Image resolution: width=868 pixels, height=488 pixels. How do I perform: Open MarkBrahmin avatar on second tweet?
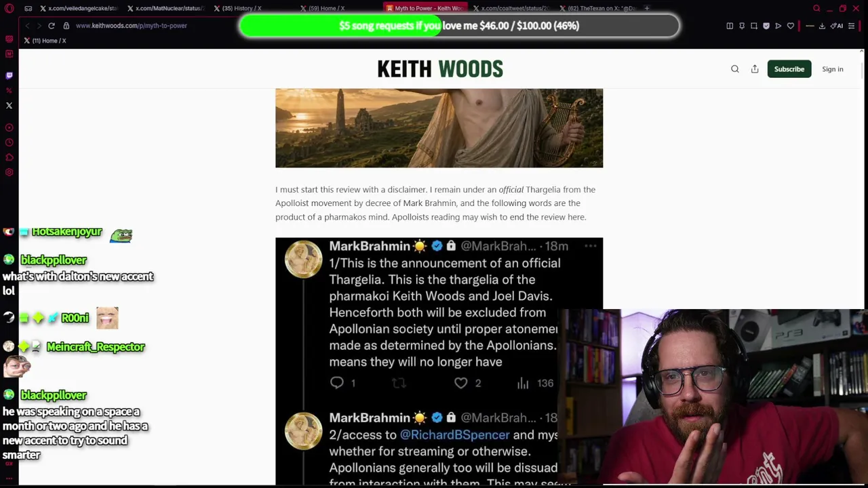(303, 431)
